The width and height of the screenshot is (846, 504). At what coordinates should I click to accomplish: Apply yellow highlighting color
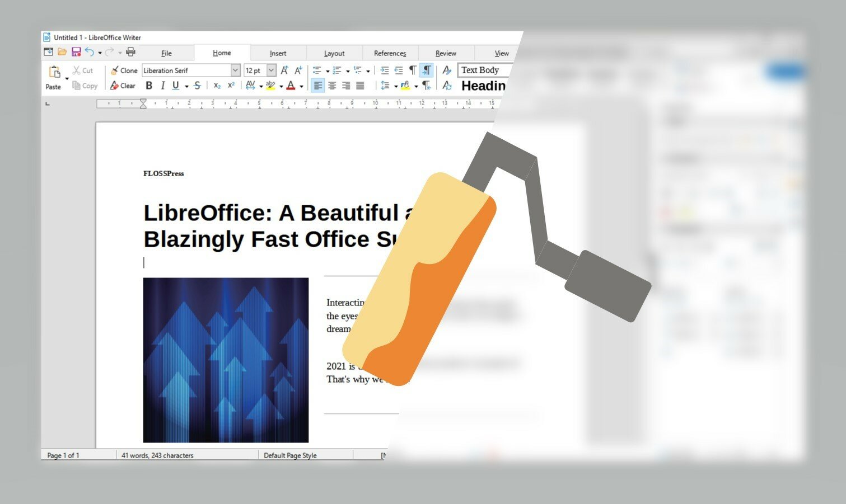pos(270,85)
